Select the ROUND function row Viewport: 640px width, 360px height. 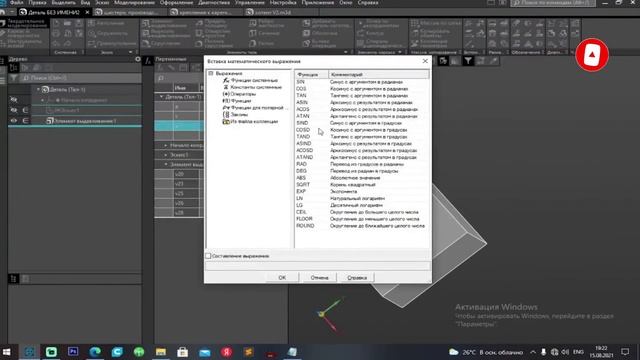click(361, 226)
